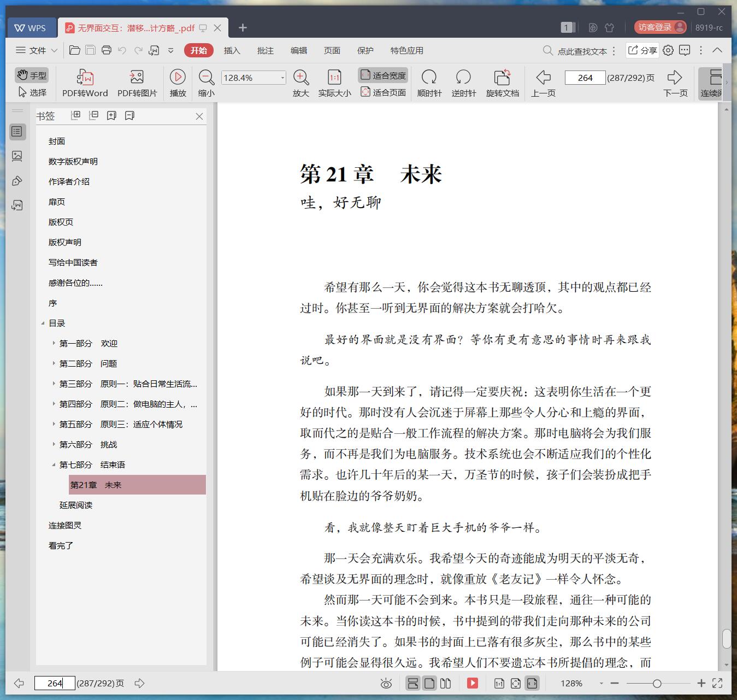Click the 访客登录 login button
737x700 pixels.
point(661,27)
